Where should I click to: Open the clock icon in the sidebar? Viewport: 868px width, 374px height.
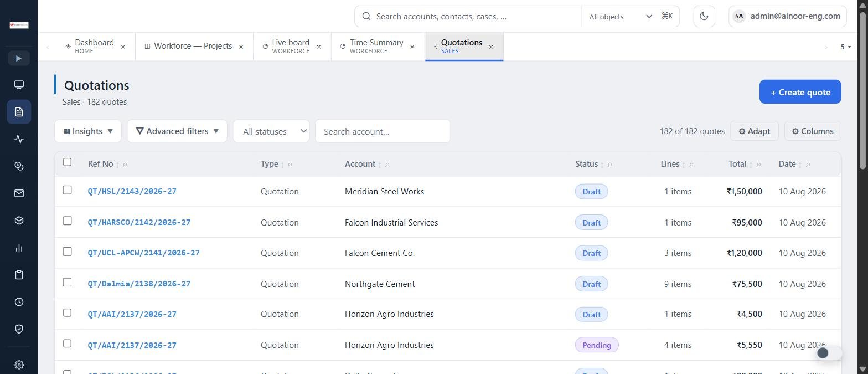click(x=19, y=302)
